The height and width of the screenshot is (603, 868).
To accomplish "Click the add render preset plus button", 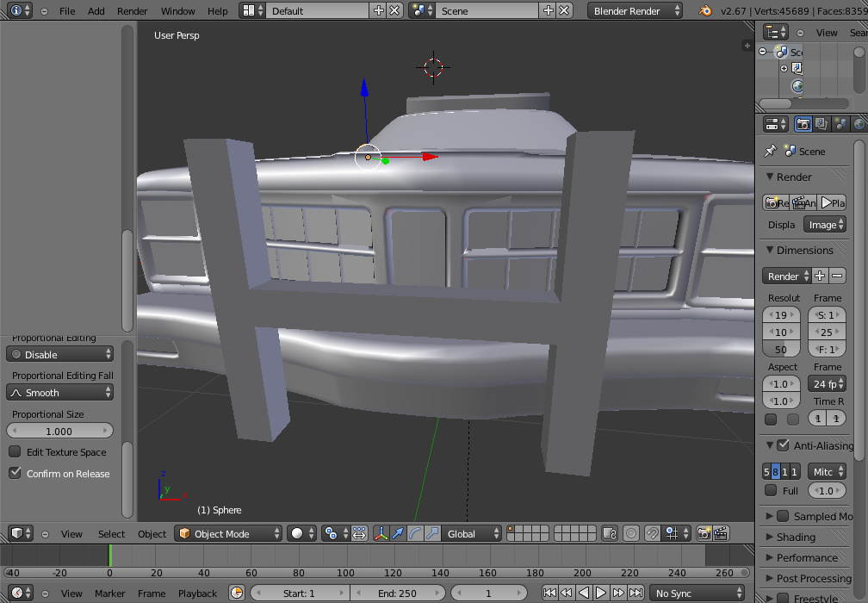I will (x=820, y=277).
